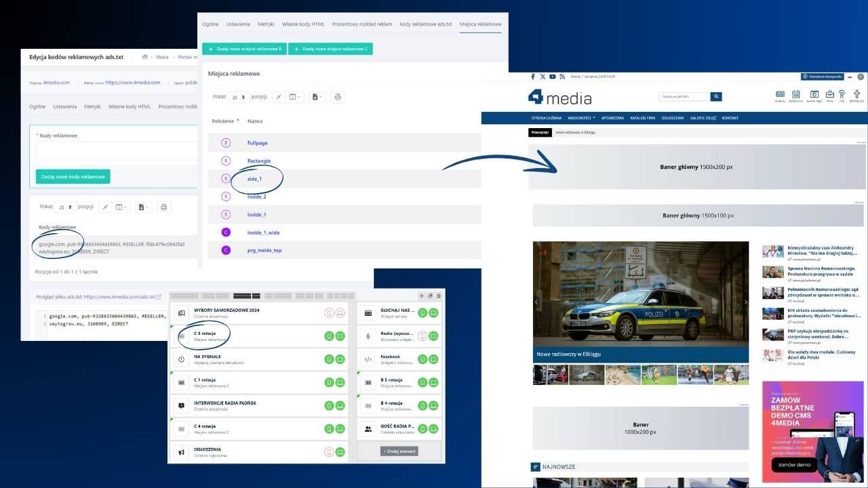Viewport: 868px width, 488px height.
Task: Click the move icon in layout editor header
Action: click(422, 296)
